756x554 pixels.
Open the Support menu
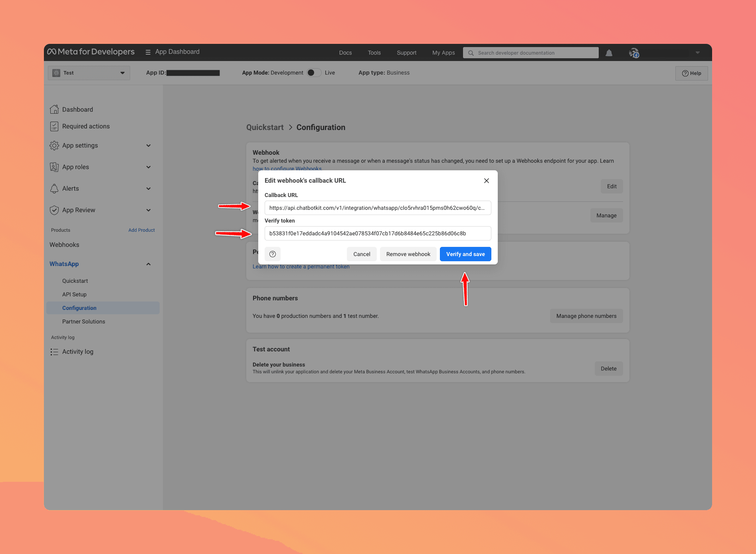click(x=406, y=53)
